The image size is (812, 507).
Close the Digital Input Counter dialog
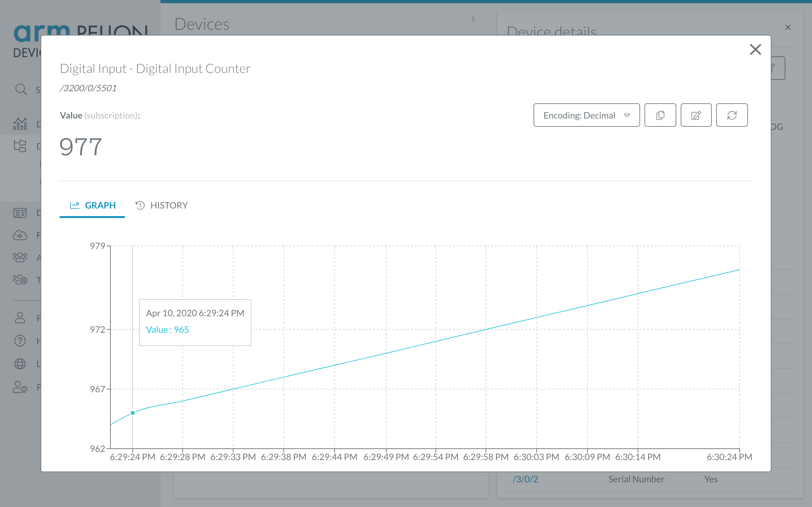coord(755,50)
